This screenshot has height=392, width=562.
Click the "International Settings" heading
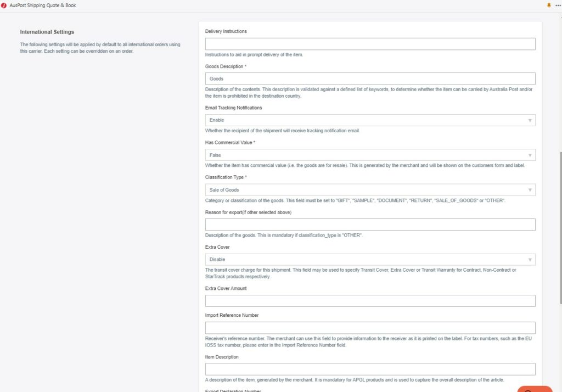47,32
